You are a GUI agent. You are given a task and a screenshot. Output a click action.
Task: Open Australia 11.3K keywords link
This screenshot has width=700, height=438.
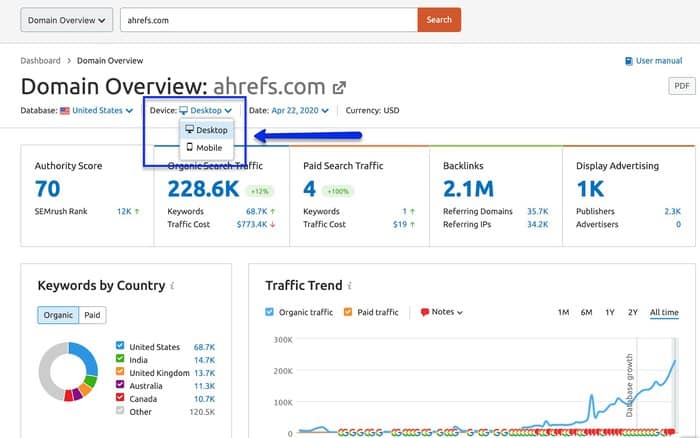click(x=204, y=386)
